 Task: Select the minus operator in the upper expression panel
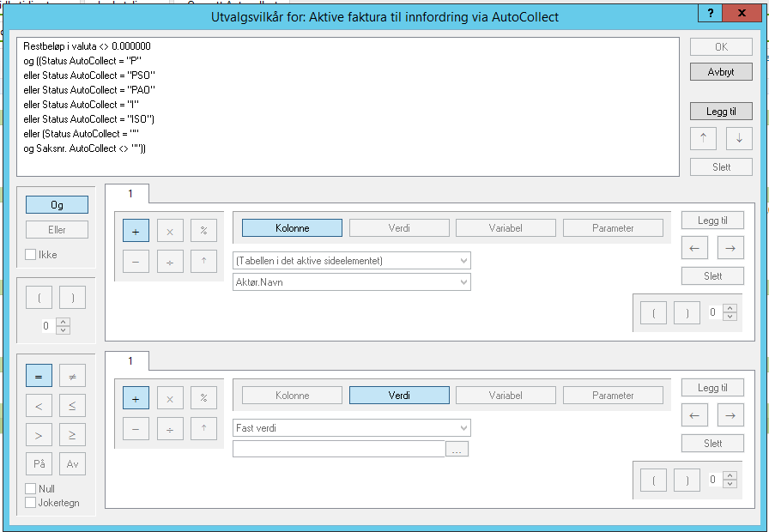coord(136,262)
